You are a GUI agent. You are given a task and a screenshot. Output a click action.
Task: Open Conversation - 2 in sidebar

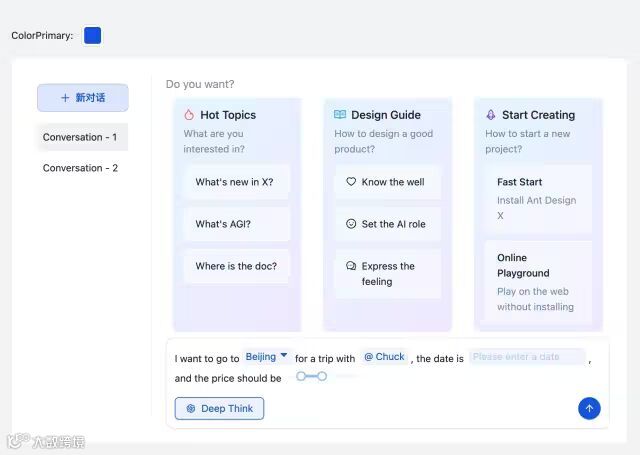80,168
